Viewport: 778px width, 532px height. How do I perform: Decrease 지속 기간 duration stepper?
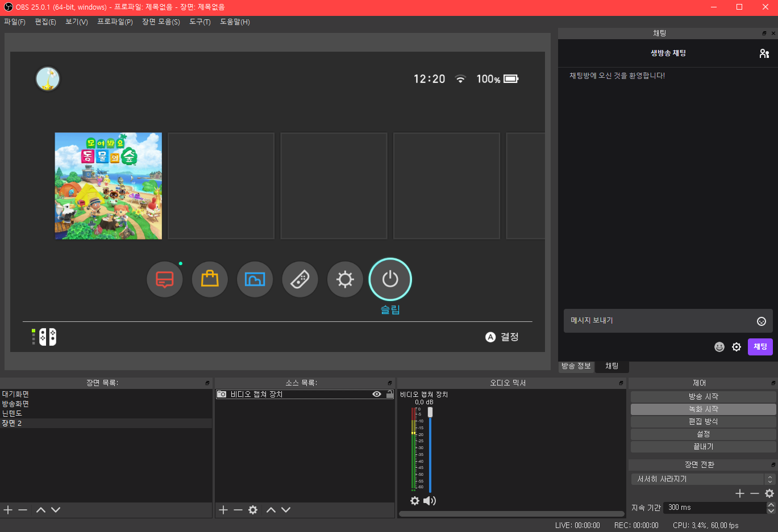(771, 510)
